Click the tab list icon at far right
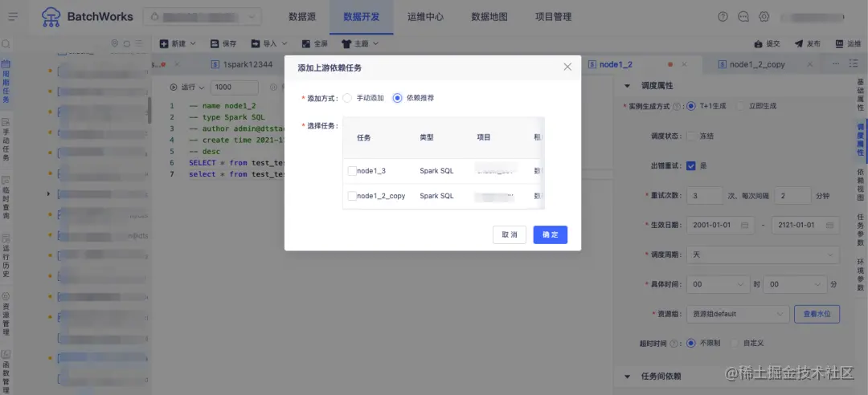This screenshot has width=868, height=395. tap(854, 64)
